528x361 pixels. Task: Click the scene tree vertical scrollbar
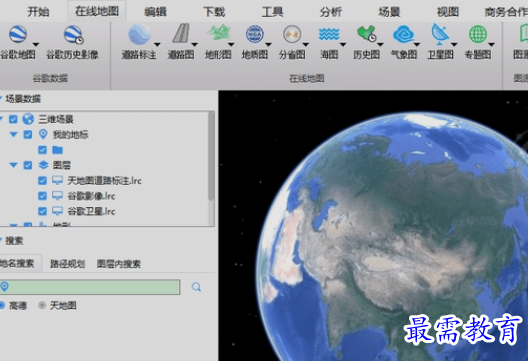[211, 157]
